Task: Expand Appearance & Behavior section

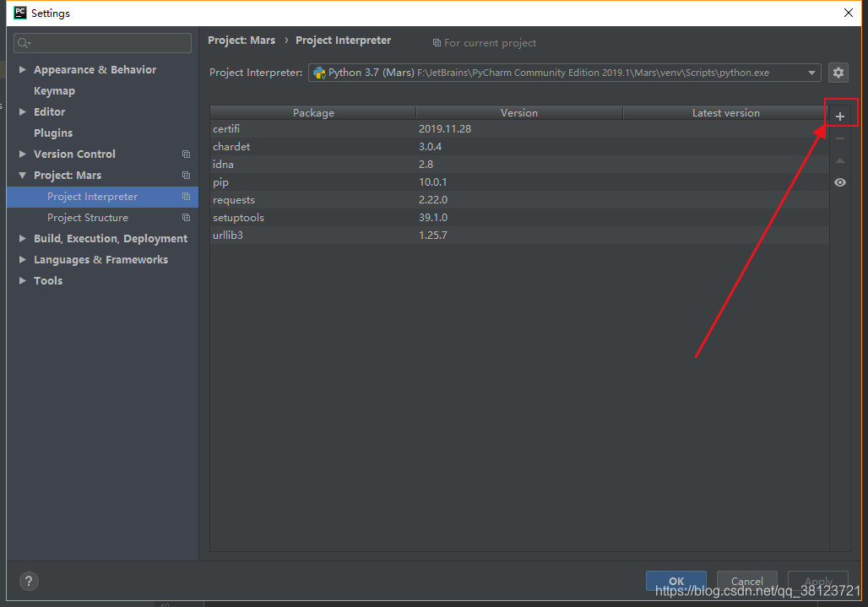Action: click(22, 70)
